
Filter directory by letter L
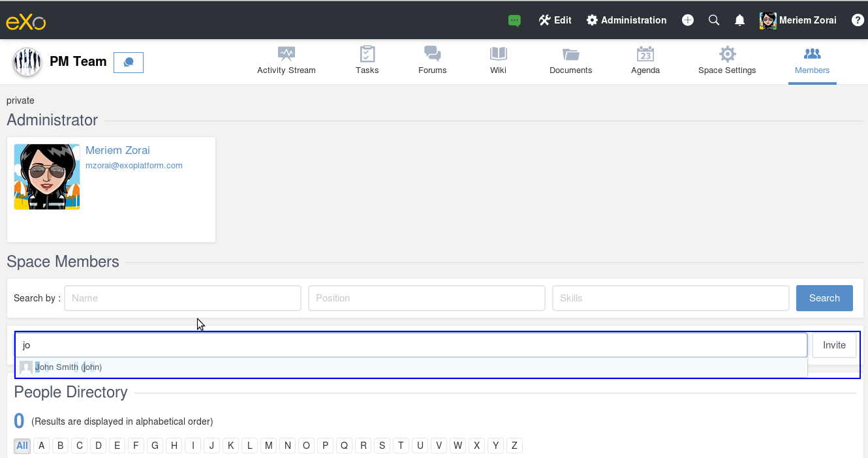(249, 446)
